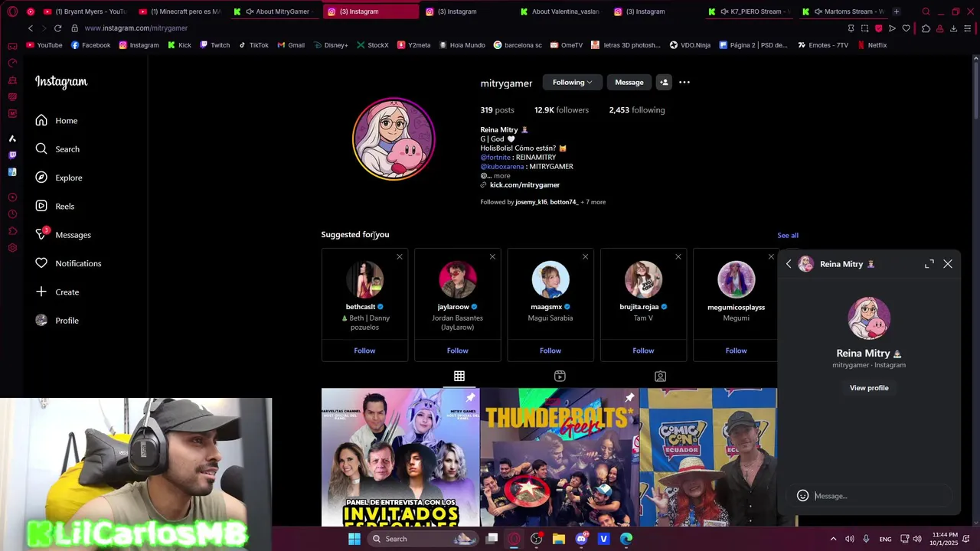Open the 12.9K followers list
The image size is (980, 551).
click(561, 110)
